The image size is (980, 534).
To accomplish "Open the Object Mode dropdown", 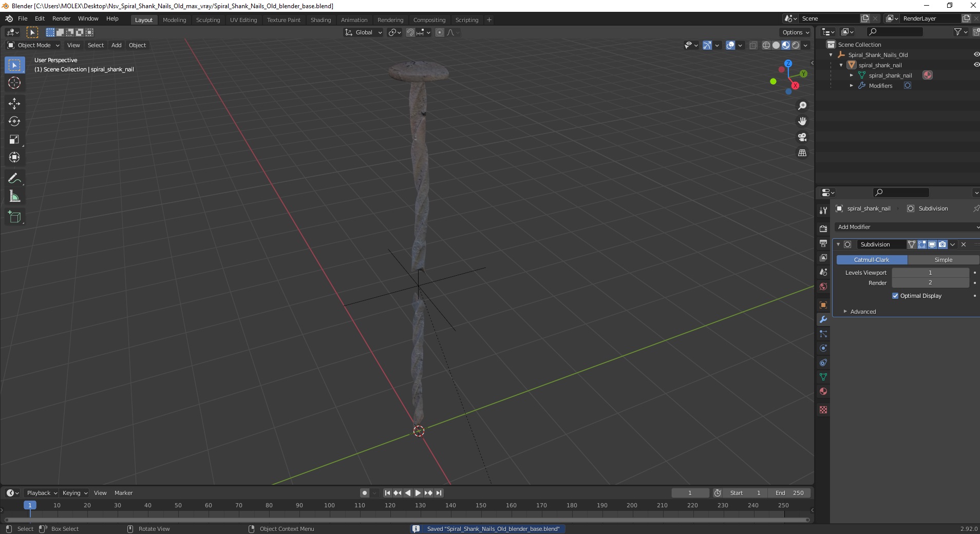I will point(33,45).
